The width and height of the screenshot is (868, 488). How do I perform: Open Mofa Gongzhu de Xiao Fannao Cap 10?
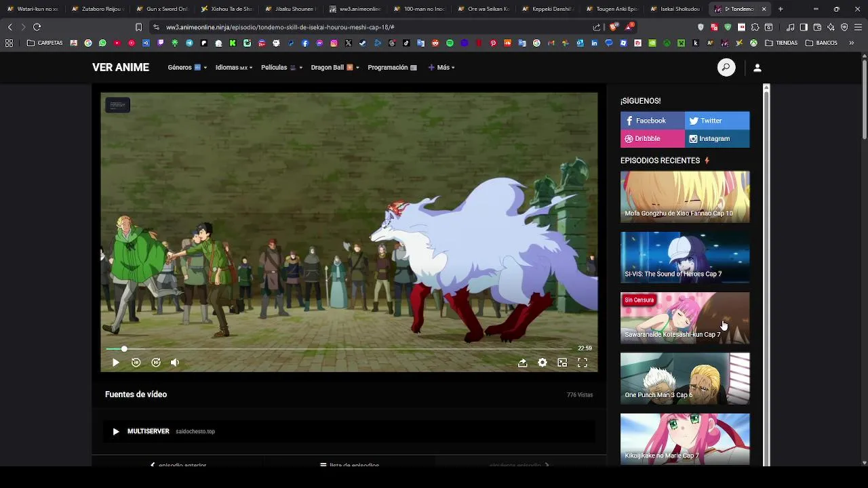[685, 197]
